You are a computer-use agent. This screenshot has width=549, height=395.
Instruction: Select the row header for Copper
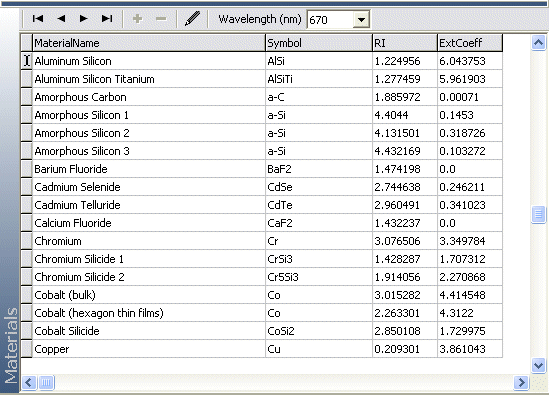click(x=27, y=349)
